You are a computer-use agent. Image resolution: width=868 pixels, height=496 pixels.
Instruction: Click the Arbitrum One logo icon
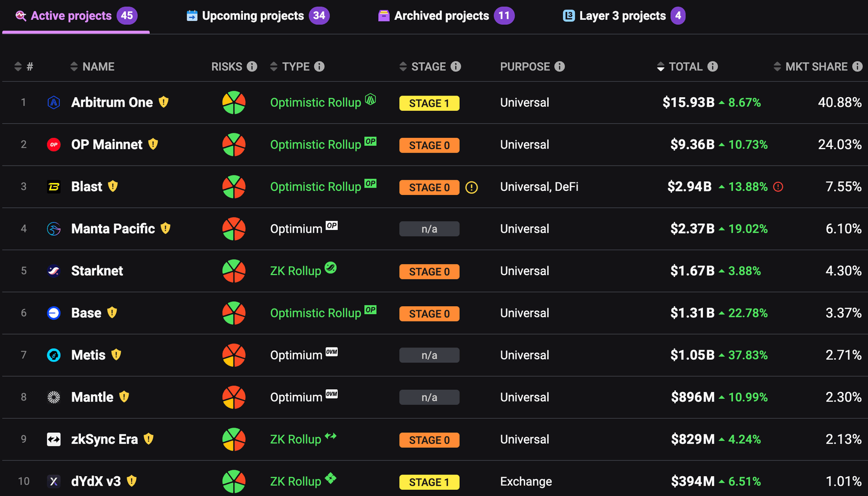[x=54, y=103]
